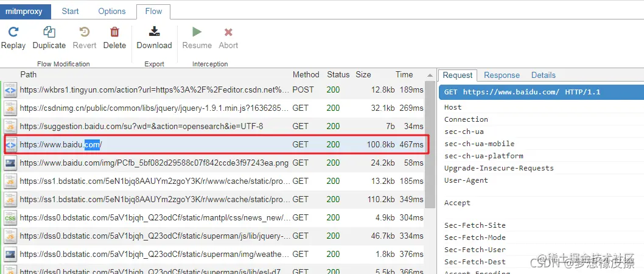Click the JS icon of the 110.2kb ss1.bdstatic.com flow
The image size is (644, 274).
point(10,199)
